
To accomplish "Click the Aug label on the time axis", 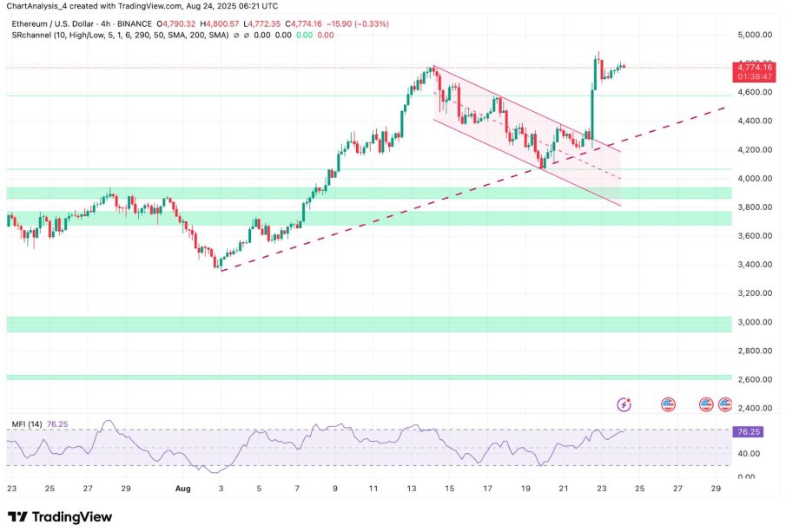I will point(182,489).
